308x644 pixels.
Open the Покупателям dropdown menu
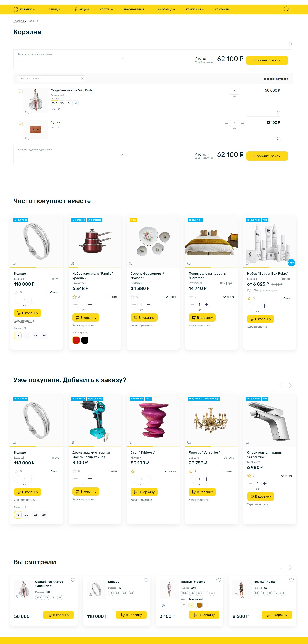pyautogui.click(x=135, y=10)
